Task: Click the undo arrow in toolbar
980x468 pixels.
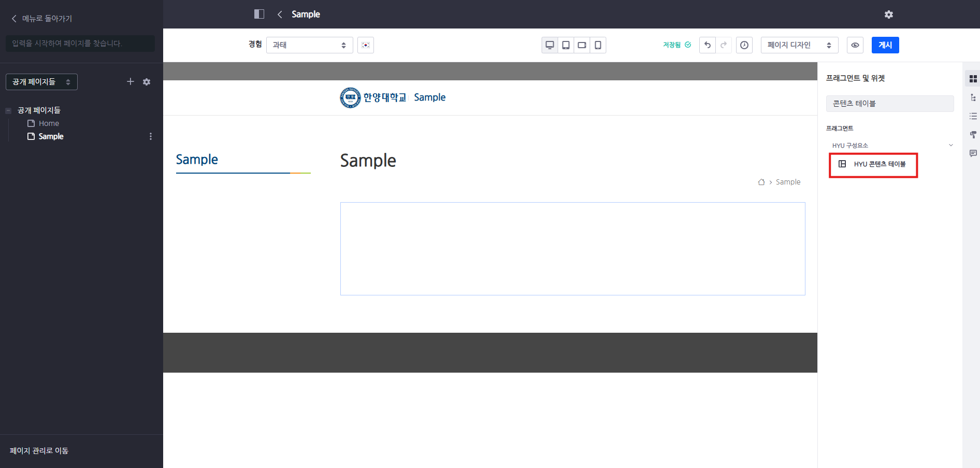Action: (x=707, y=45)
